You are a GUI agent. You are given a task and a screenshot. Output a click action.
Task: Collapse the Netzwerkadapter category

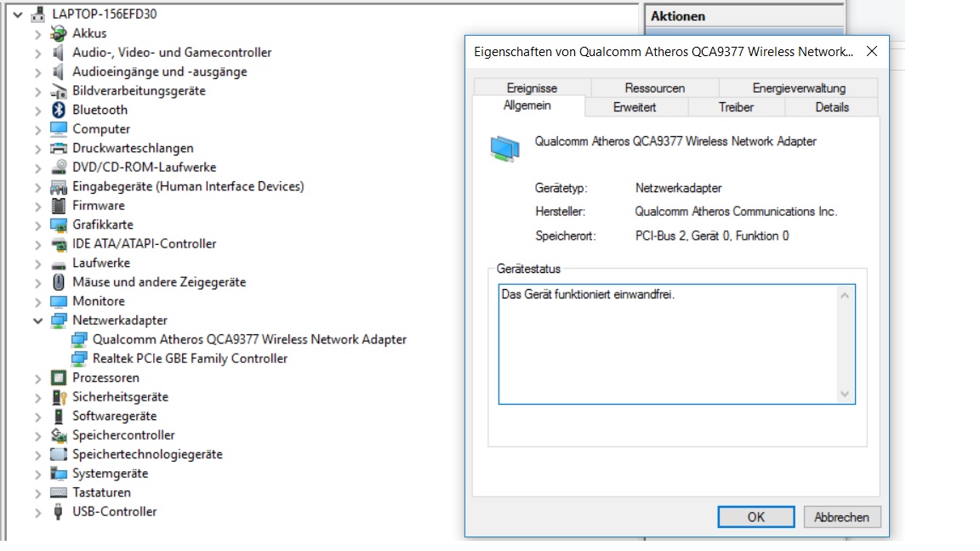(37, 321)
